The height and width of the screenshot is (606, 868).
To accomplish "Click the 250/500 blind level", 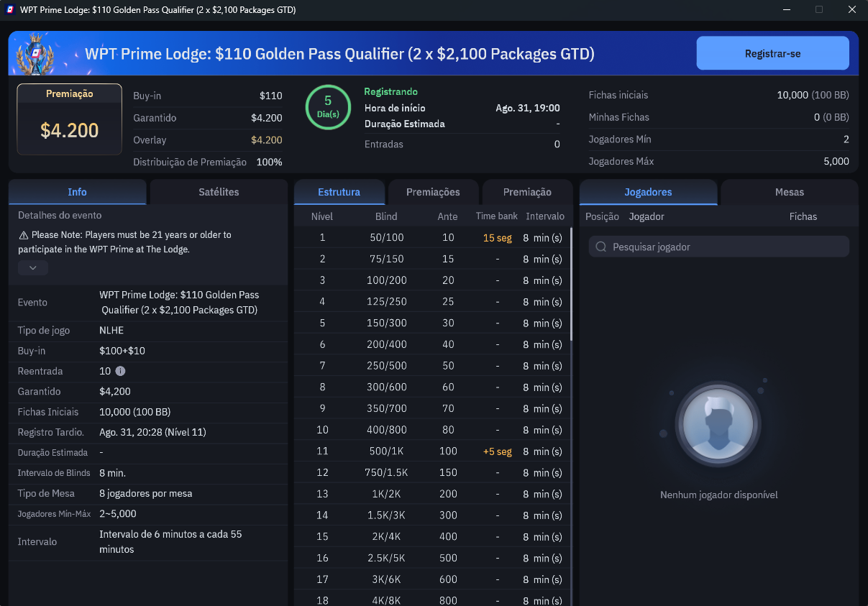I will coord(386,366).
